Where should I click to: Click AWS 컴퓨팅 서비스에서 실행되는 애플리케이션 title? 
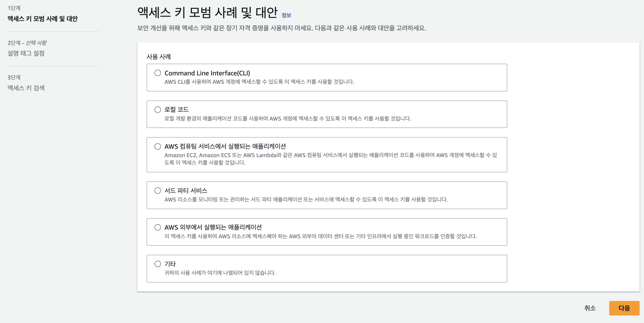[225, 146]
